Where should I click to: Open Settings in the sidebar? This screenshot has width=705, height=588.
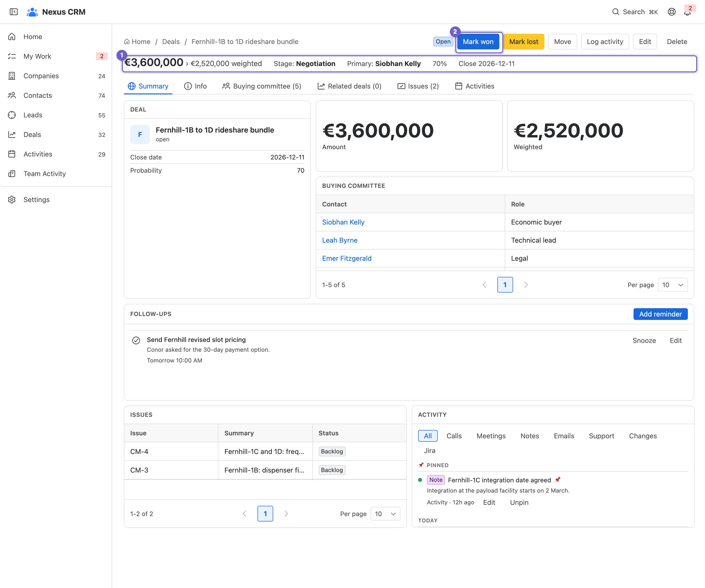(x=56, y=200)
